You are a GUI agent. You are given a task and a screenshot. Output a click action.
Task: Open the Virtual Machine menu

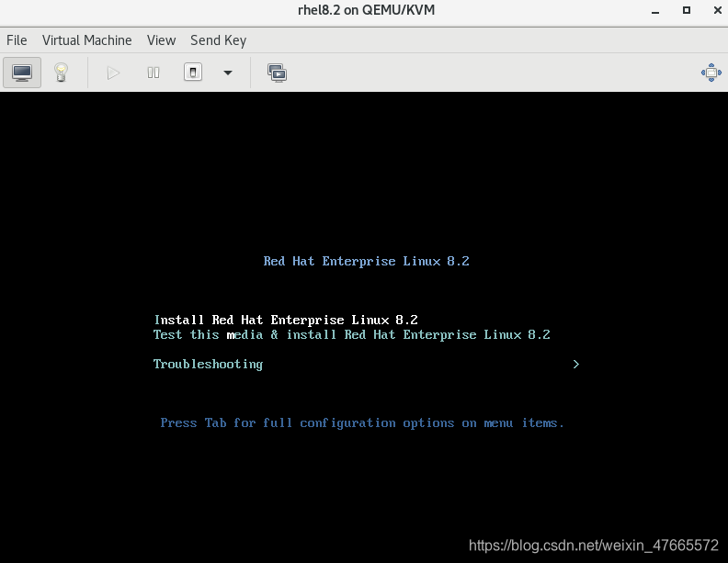pyautogui.click(x=86, y=40)
